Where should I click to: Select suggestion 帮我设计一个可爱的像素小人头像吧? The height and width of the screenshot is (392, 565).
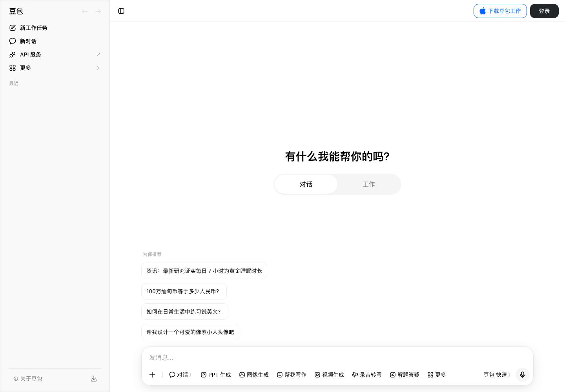[190, 332]
